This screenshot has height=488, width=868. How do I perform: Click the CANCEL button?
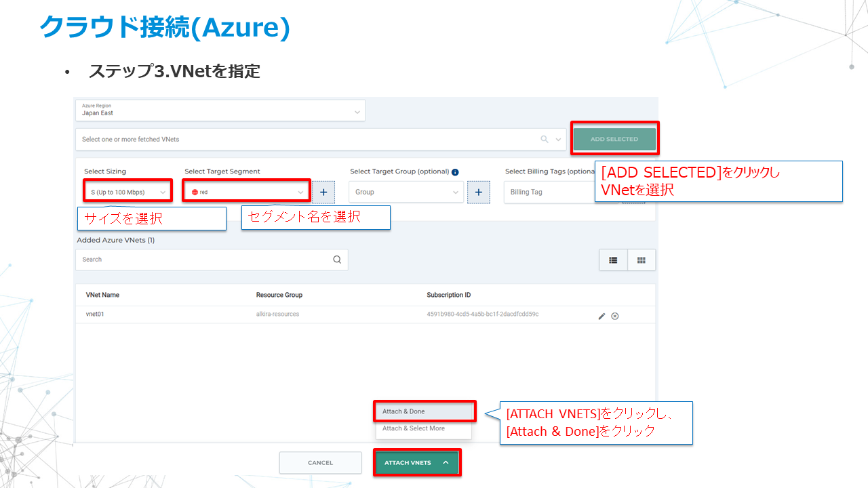point(320,462)
